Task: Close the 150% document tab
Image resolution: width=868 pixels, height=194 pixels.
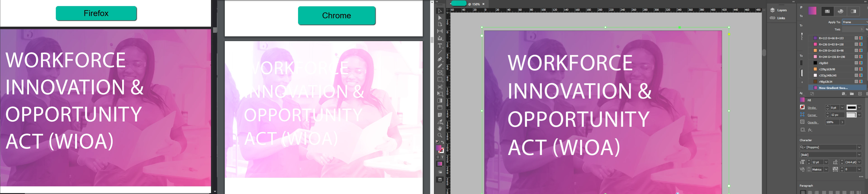Action: [x=483, y=4]
